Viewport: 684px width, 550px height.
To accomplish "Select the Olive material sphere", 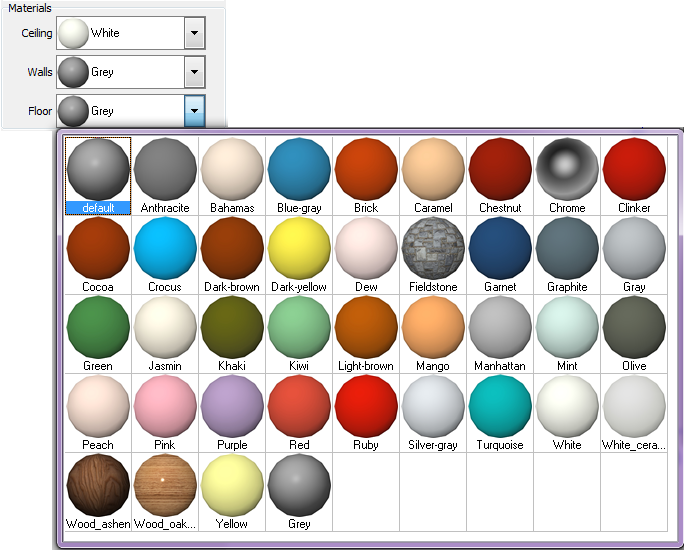I will coord(634,327).
